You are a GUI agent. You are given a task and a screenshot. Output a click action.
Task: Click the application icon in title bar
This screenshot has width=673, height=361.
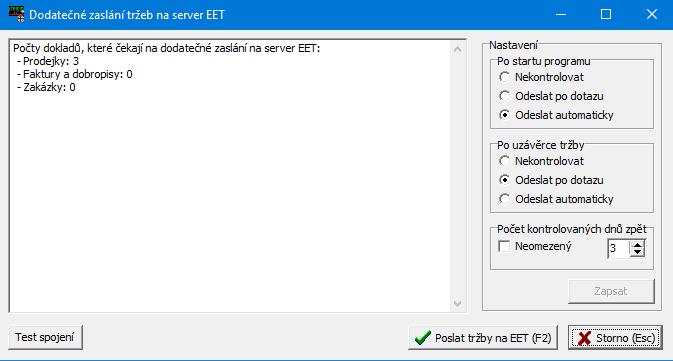pyautogui.click(x=17, y=14)
